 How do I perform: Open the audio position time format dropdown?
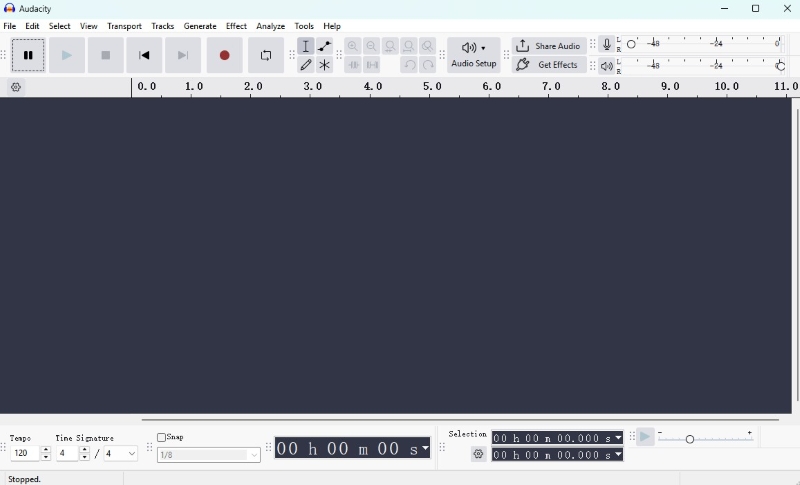(425, 448)
